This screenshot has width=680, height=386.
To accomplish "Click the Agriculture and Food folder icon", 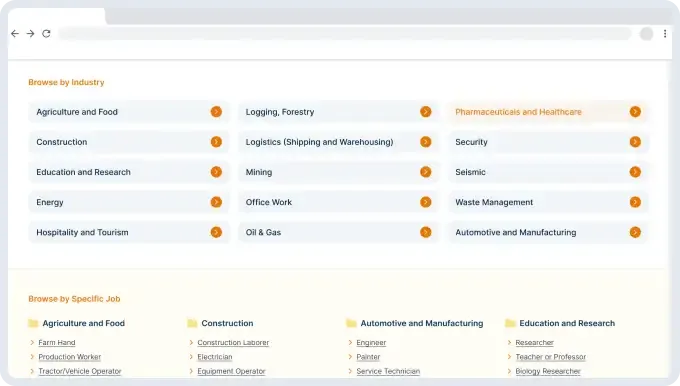I will 33,323.
